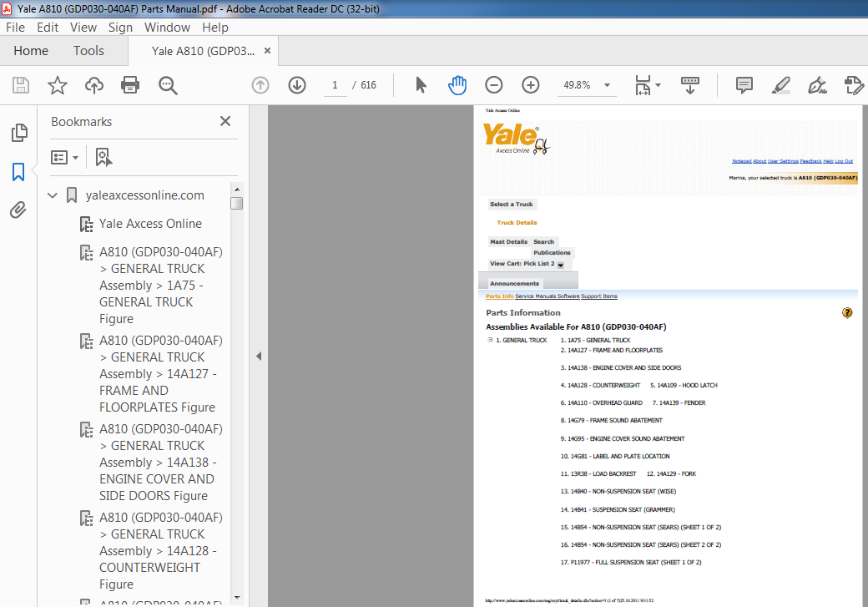The width and height of the screenshot is (868, 607).
Task: Switch to the Home tab
Action: (31, 51)
